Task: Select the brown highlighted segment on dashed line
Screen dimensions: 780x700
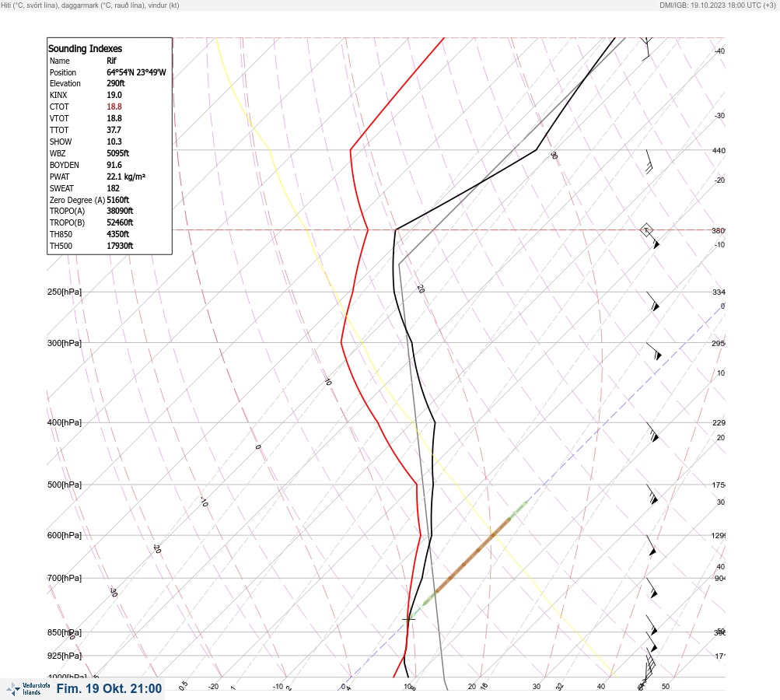Action: (x=473, y=555)
